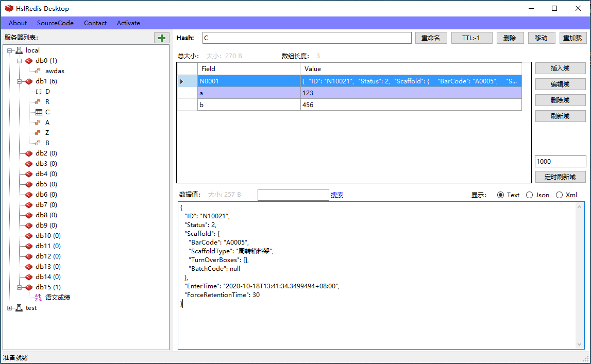The width and height of the screenshot is (591, 364).
Task: Click the refresh interval field showing 1000
Action: tap(560, 162)
